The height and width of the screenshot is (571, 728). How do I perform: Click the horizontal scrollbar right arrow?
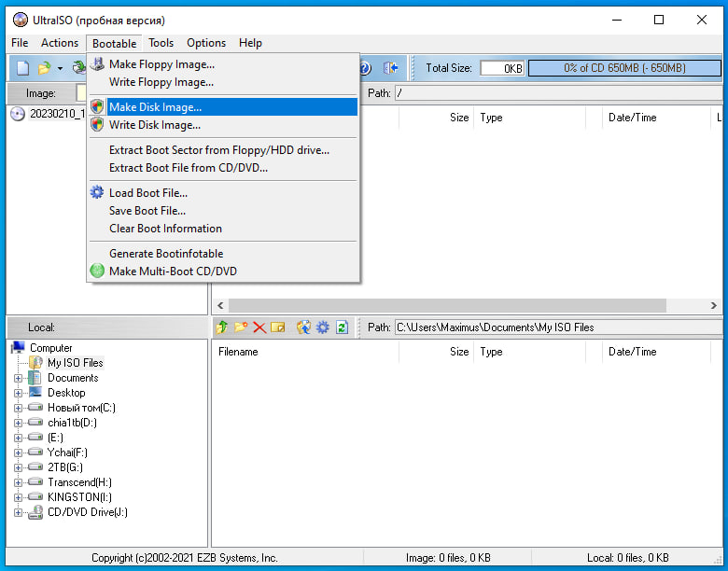coord(714,305)
